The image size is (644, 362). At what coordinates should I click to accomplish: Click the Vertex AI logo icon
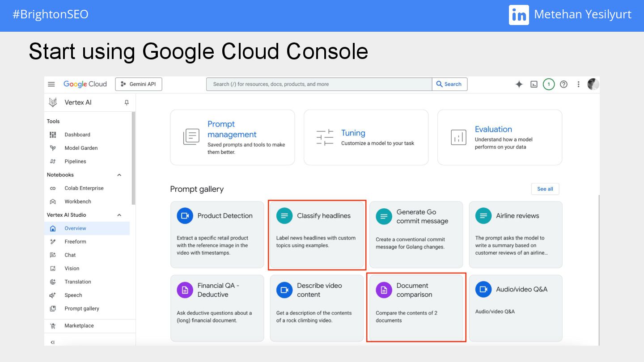tap(53, 102)
